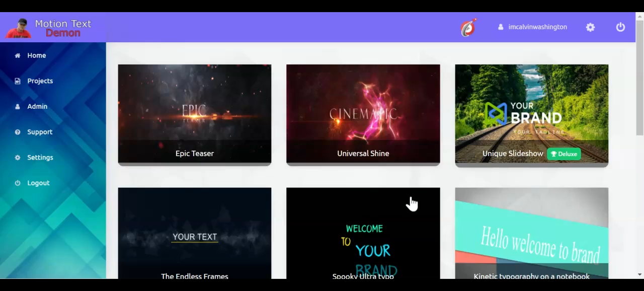Click the green Deluxe badge

564,154
